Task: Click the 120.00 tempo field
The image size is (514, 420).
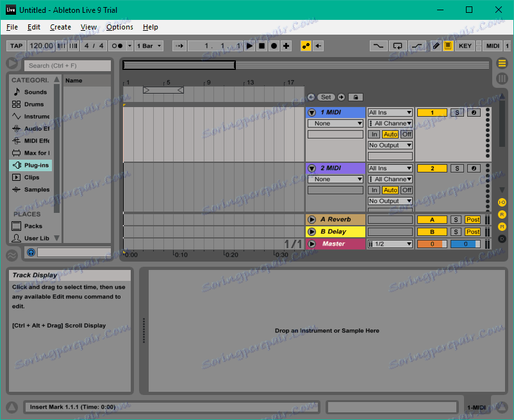Action: tap(41, 46)
